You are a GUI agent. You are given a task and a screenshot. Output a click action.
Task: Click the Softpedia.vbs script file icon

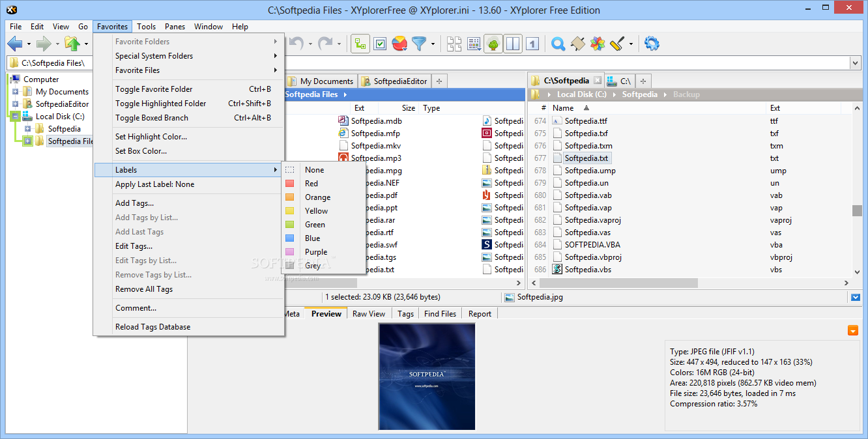557,270
